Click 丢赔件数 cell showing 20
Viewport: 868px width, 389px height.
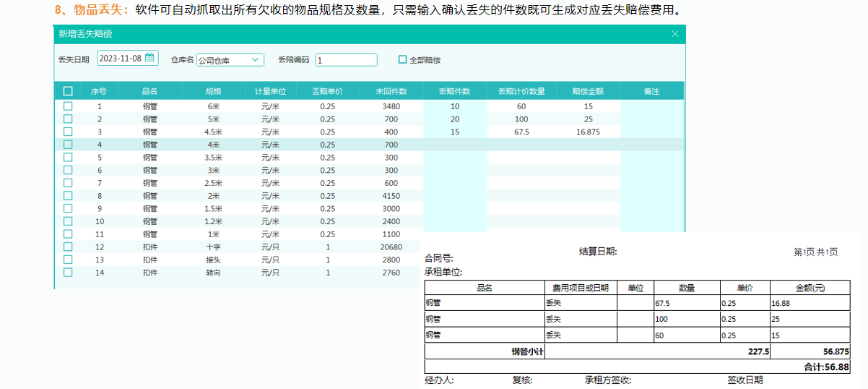tap(455, 119)
